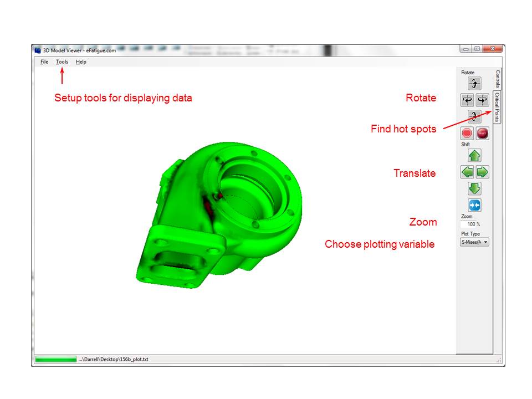Rotate model right around vertical axis
Viewport: 532px width, 399px height.
(482, 100)
